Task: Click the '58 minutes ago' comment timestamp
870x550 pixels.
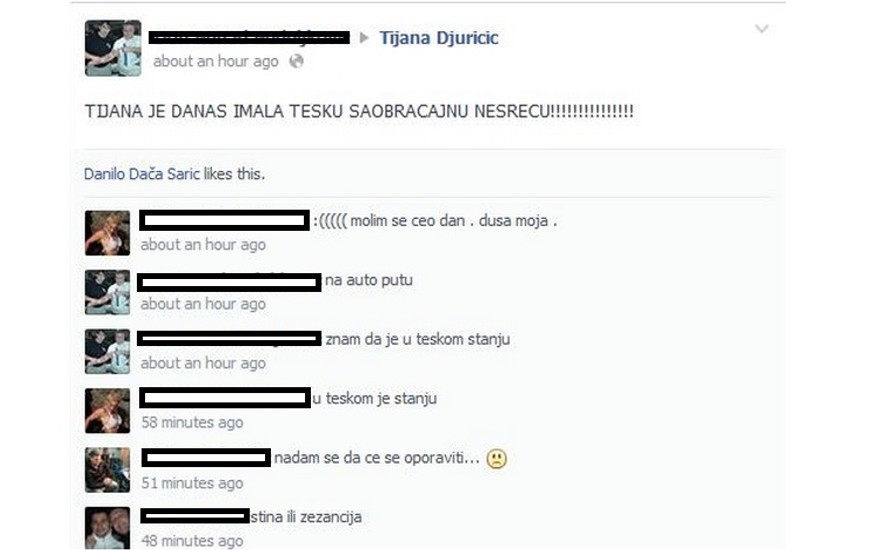Action: 192,423
